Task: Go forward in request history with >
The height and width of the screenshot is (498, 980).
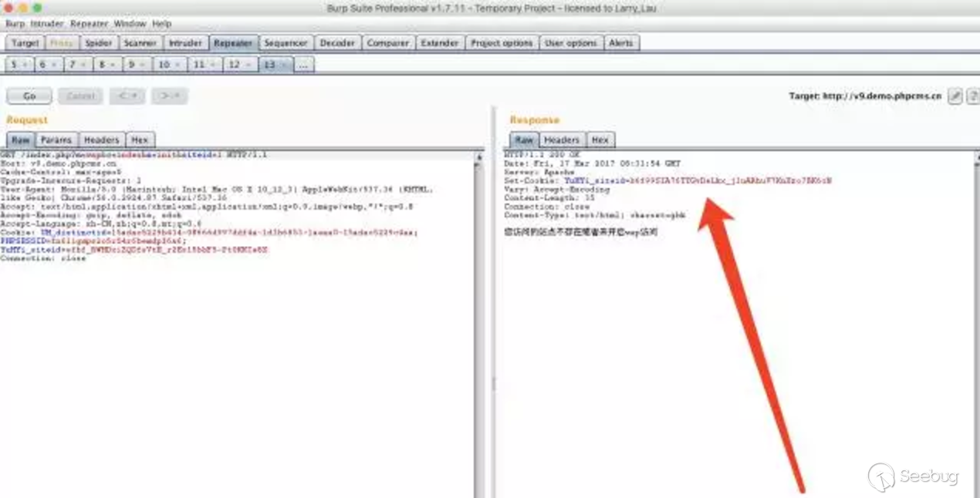Action: [170, 96]
